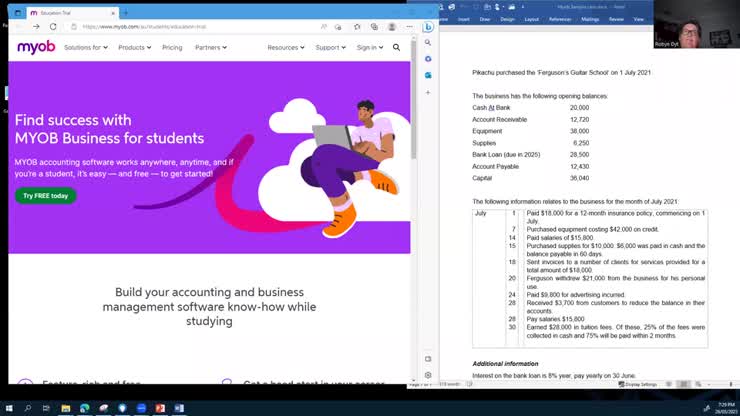Switch to the Word Layout tab

pos(532,19)
